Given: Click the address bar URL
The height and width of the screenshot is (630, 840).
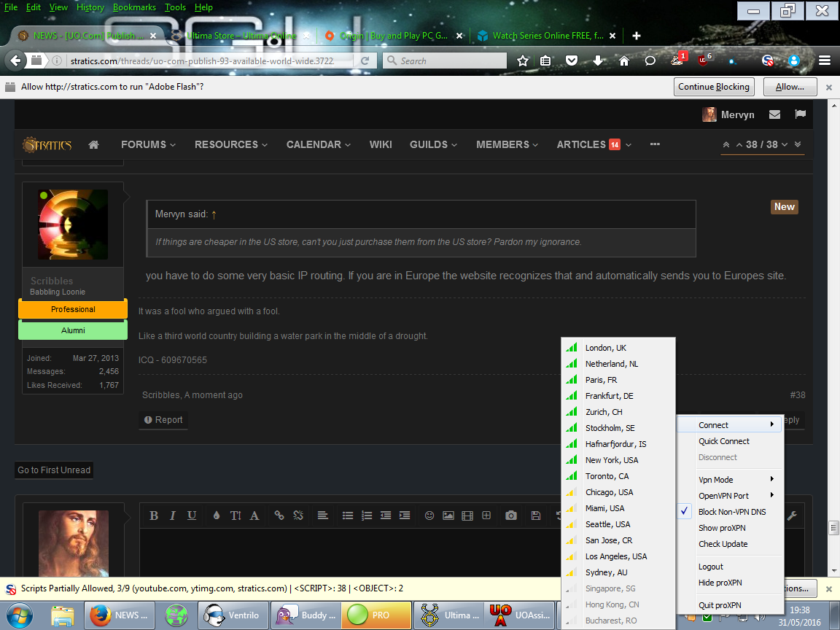Looking at the screenshot, I should [x=203, y=61].
